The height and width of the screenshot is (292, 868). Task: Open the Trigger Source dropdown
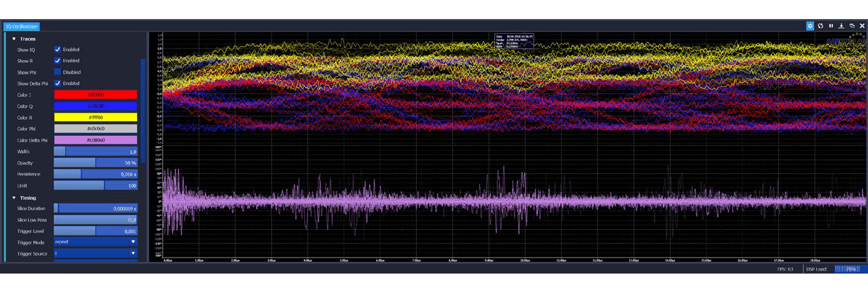[95, 253]
